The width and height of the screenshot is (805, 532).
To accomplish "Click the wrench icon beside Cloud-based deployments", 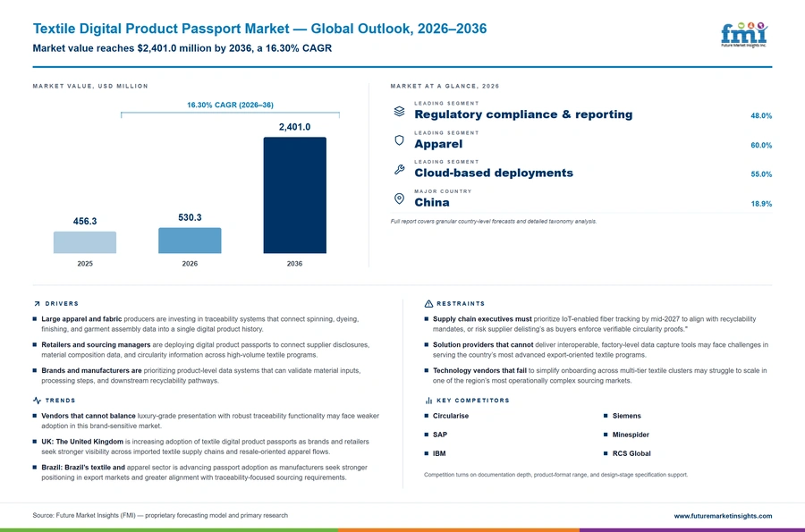I will [x=399, y=170].
